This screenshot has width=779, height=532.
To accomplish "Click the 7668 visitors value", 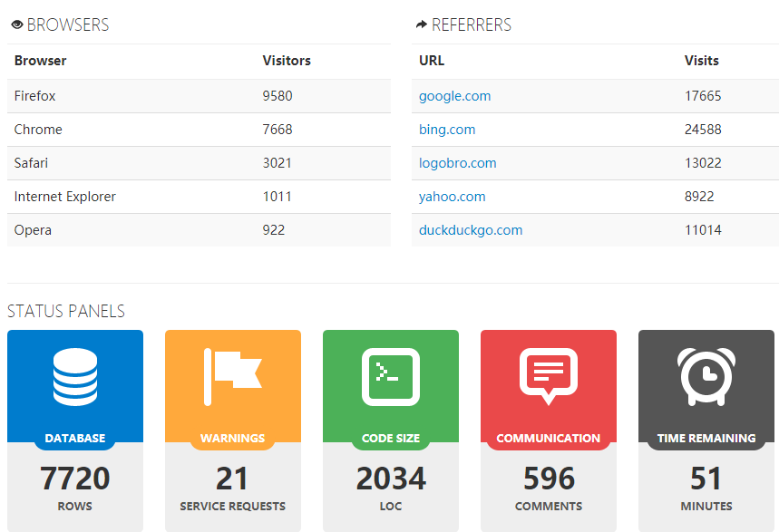I will pyautogui.click(x=278, y=130).
